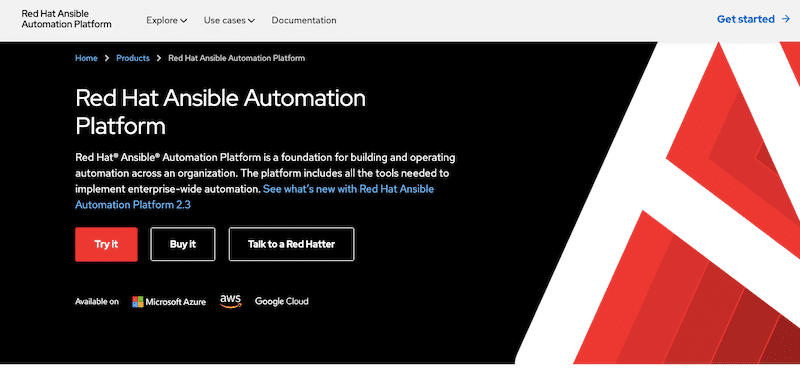Click the main page heading text
The image size is (800, 379).
pyautogui.click(x=220, y=112)
